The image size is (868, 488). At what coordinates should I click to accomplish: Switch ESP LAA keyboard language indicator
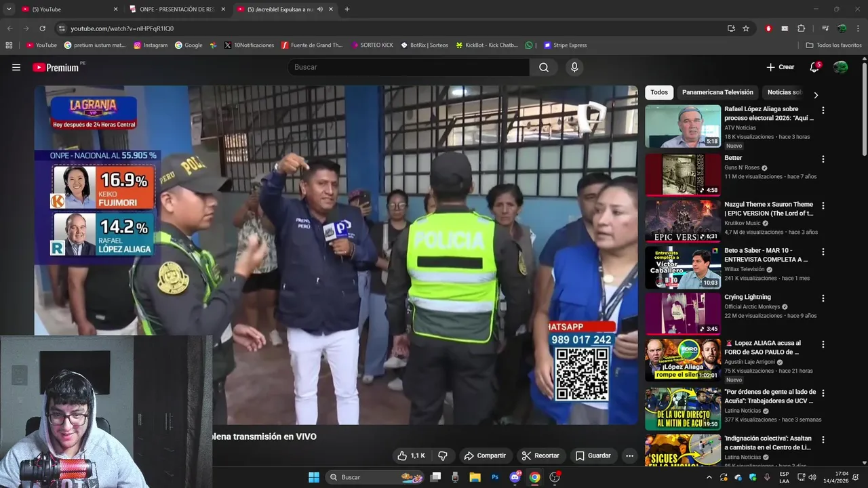click(785, 477)
